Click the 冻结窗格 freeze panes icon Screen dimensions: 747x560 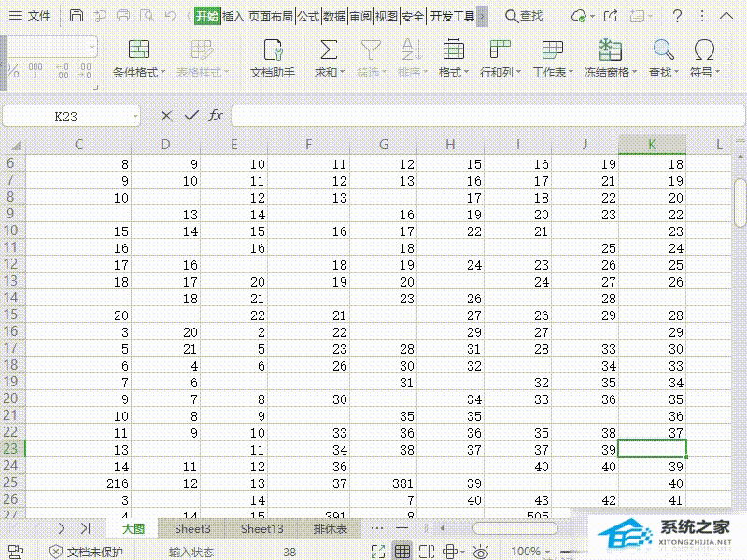[x=611, y=50]
